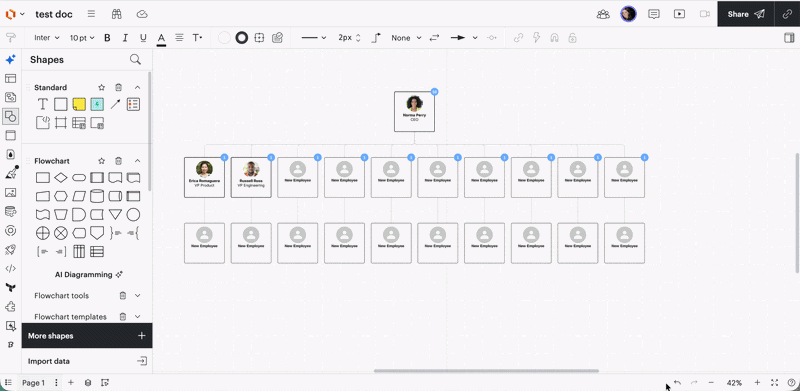Open the help question mark icon
Screen dimensions: 800x391
tap(791, 383)
